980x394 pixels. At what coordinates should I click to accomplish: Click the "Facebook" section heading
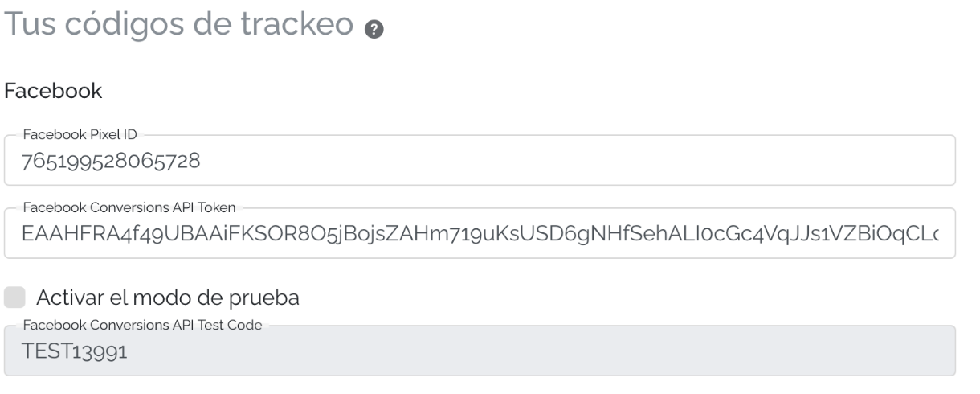(x=53, y=92)
